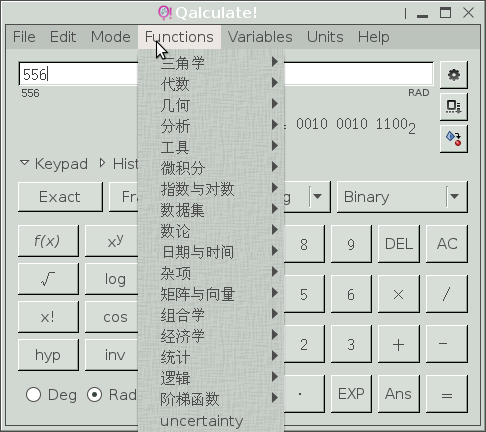Choose the uncertainty function entry
The height and width of the screenshot is (432, 486).
(211, 420)
